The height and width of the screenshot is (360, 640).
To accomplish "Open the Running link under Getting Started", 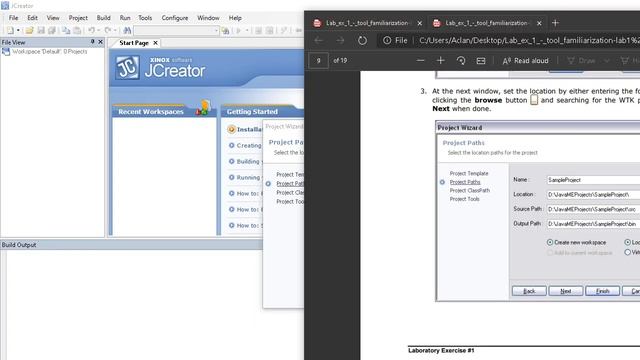I will 248,177.
